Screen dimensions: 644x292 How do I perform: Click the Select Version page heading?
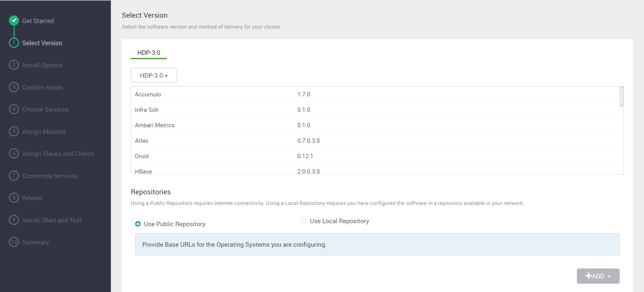(145, 15)
